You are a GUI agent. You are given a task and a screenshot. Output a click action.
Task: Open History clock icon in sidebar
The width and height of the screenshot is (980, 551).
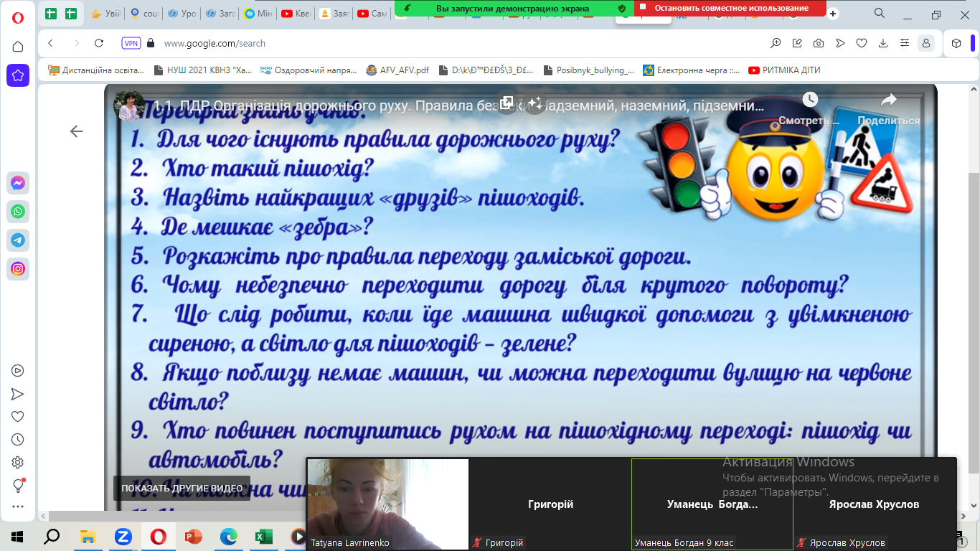tap(18, 440)
